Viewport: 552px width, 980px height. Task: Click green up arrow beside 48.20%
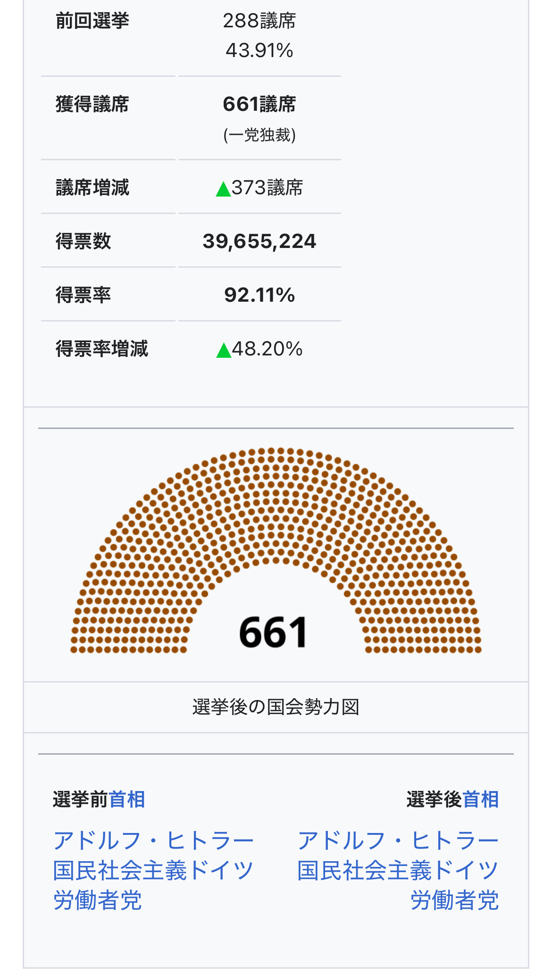tap(223, 350)
